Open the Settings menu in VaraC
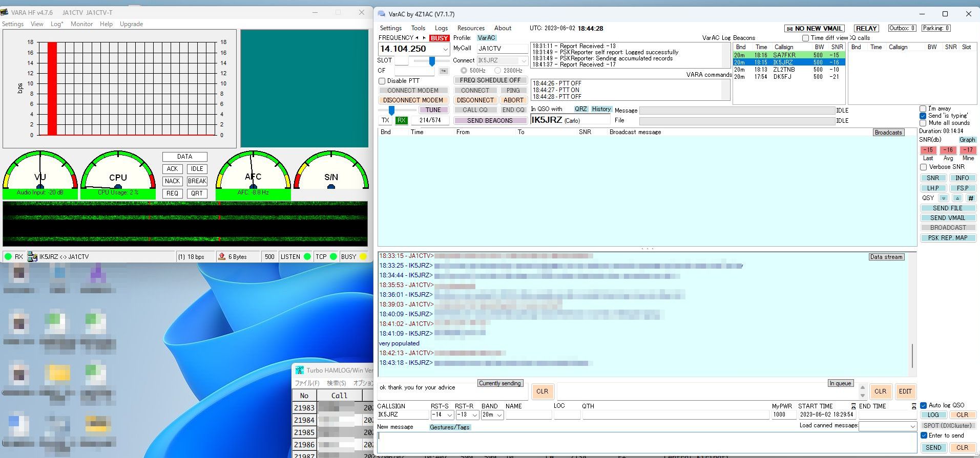980x458 pixels. 391,28
